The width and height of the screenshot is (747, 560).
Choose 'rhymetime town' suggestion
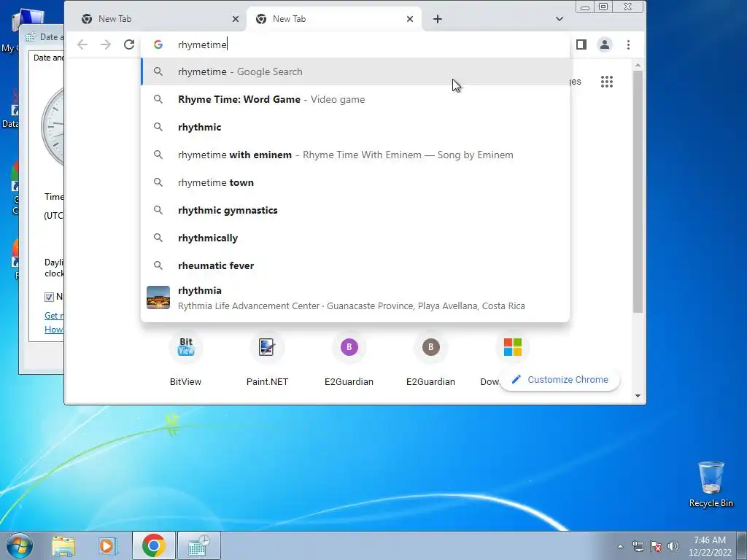355,182
